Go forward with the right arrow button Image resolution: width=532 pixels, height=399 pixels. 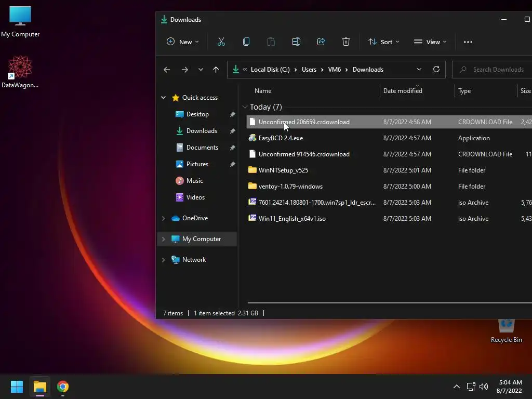tap(184, 70)
